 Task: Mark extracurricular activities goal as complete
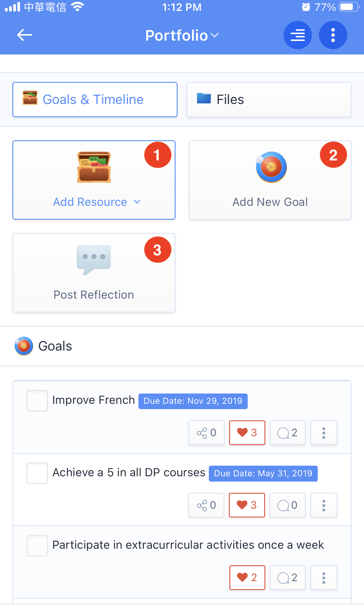tap(37, 546)
